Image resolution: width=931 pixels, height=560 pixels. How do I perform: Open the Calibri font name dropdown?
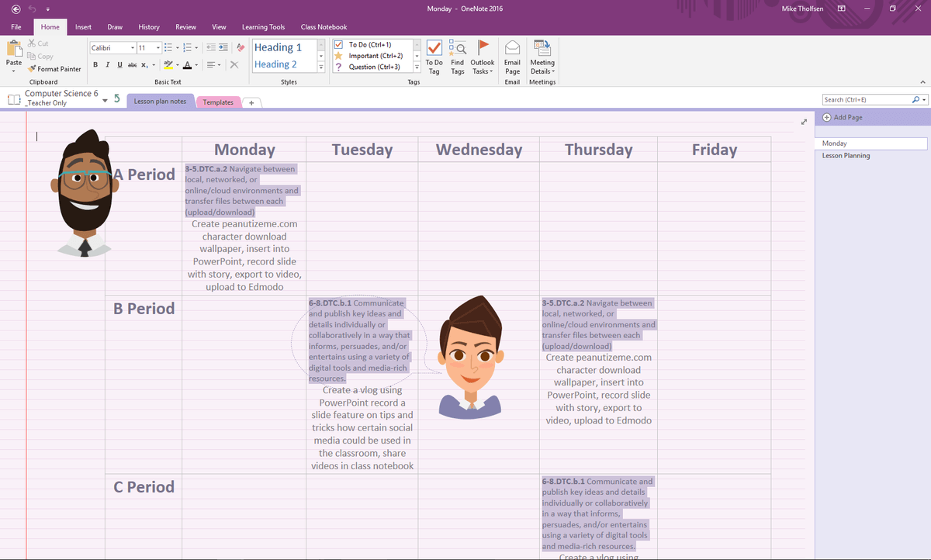tap(131, 48)
